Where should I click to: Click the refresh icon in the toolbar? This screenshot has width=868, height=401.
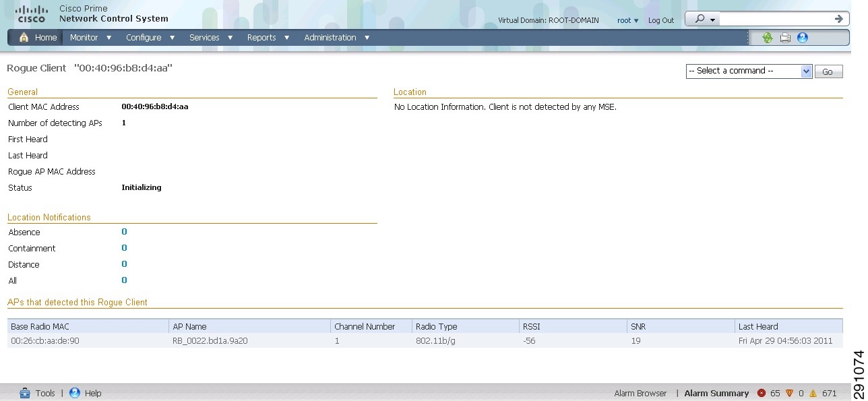coord(767,38)
